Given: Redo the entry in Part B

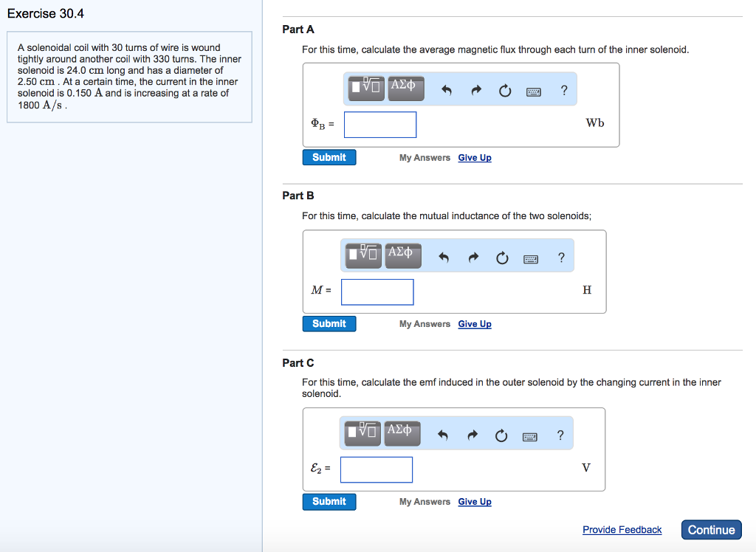Looking at the screenshot, I should pyautogui.click(x=473, y=258).
